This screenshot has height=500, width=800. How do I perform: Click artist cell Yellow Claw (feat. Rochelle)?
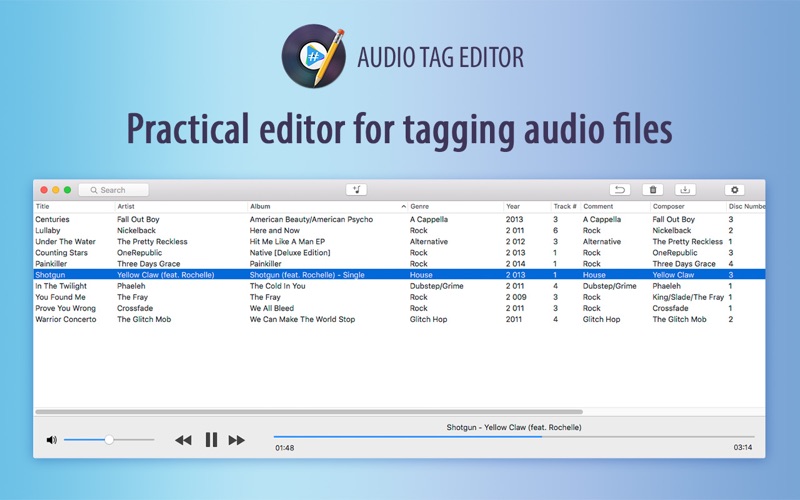pos(166,275)
